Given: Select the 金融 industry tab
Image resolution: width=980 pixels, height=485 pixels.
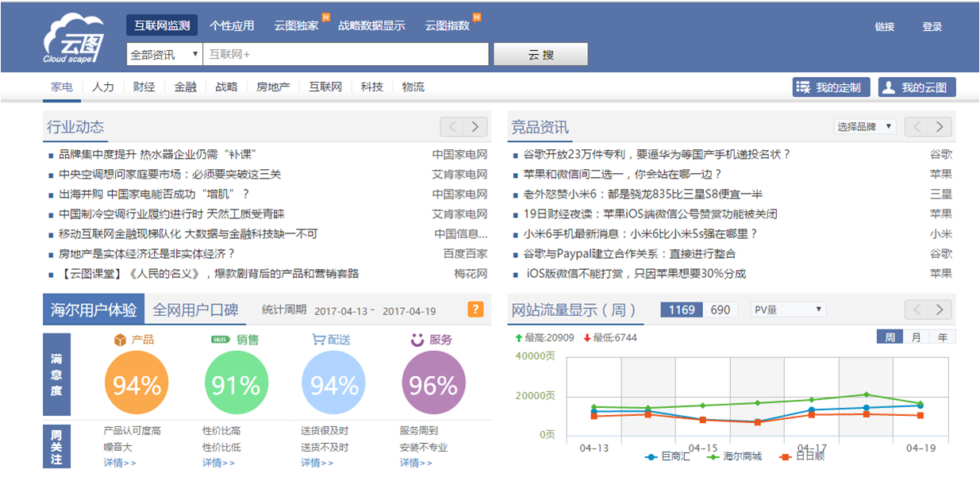Looking at the screenshot, I should (186, 87).
